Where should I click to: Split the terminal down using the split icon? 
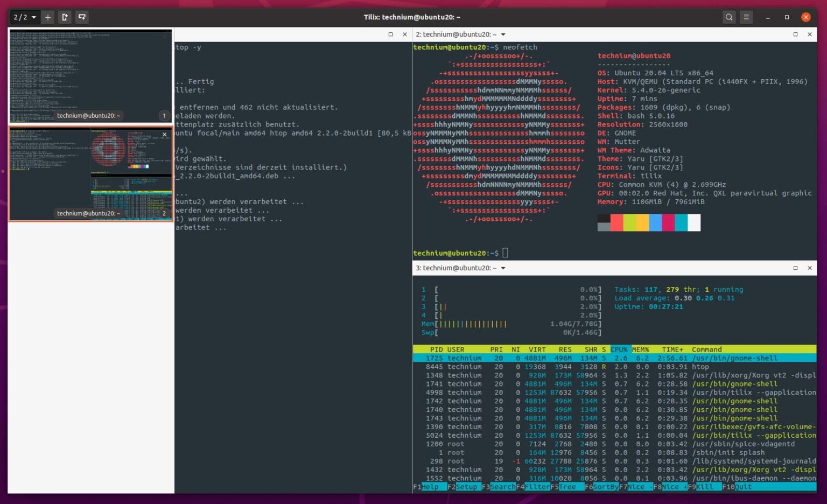tap(82, 17)
